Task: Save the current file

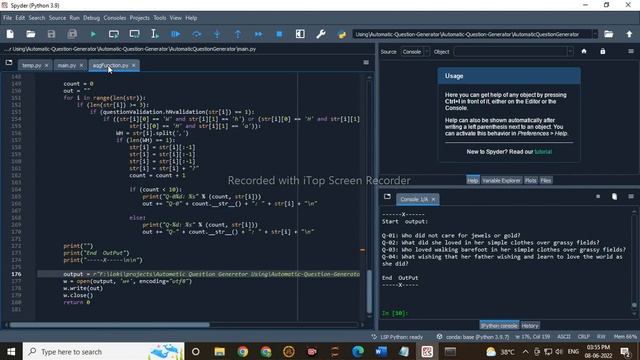Action: [x=51, y=34]
